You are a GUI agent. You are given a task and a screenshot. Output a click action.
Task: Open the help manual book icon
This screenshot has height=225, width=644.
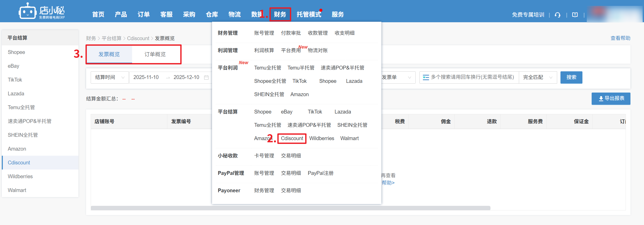(x=575, y=15)
